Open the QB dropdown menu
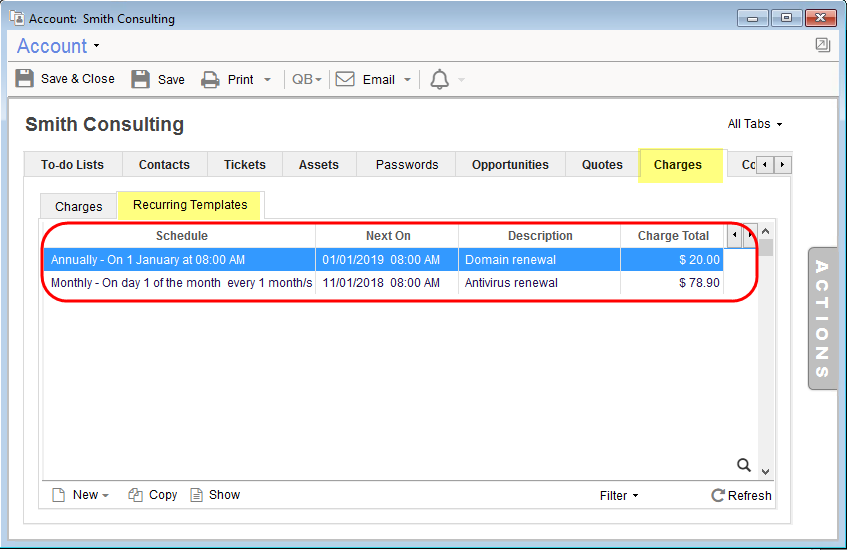This screenshot has height=550, width=847. 306,80
